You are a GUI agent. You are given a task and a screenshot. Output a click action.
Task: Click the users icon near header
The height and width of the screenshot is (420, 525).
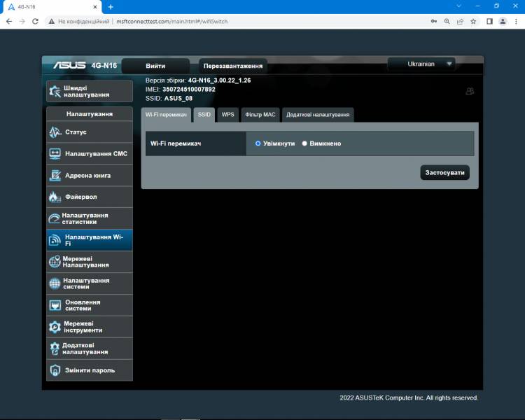pos(470,91)
